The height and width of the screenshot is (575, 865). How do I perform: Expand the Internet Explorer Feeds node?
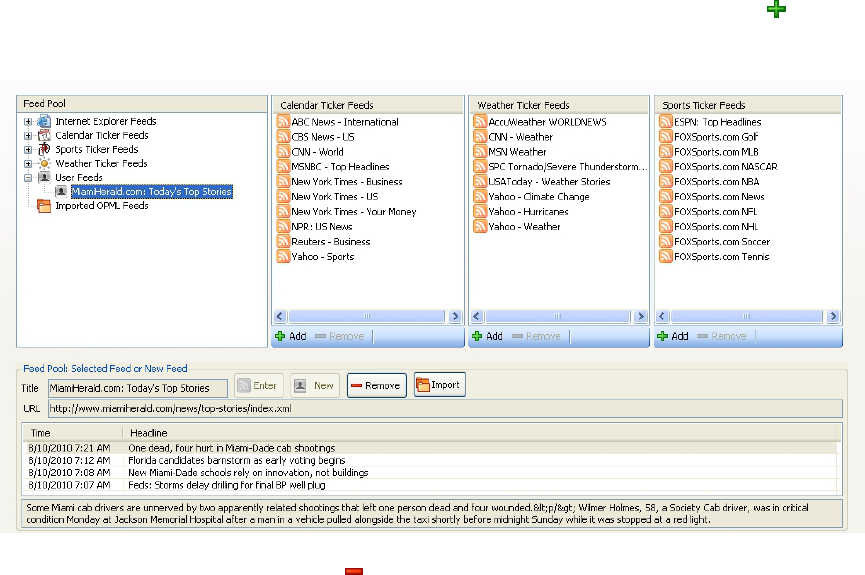click(x=28, y=121)
